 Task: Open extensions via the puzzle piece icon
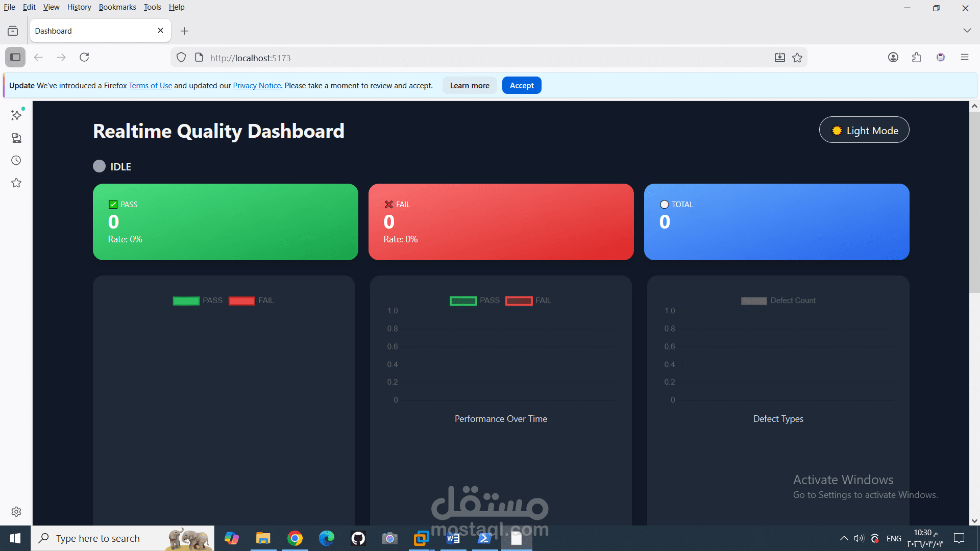point(916,57)
